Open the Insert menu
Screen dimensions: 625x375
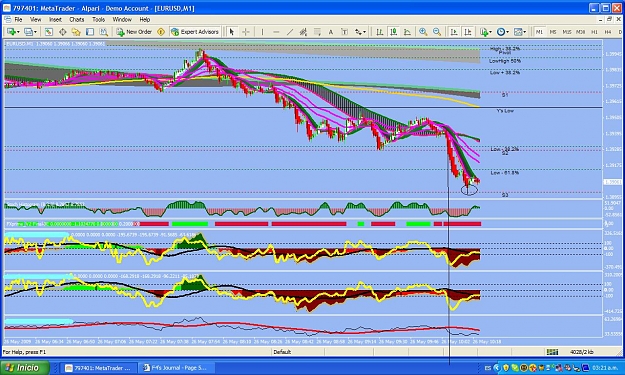[x=55, y=19]
